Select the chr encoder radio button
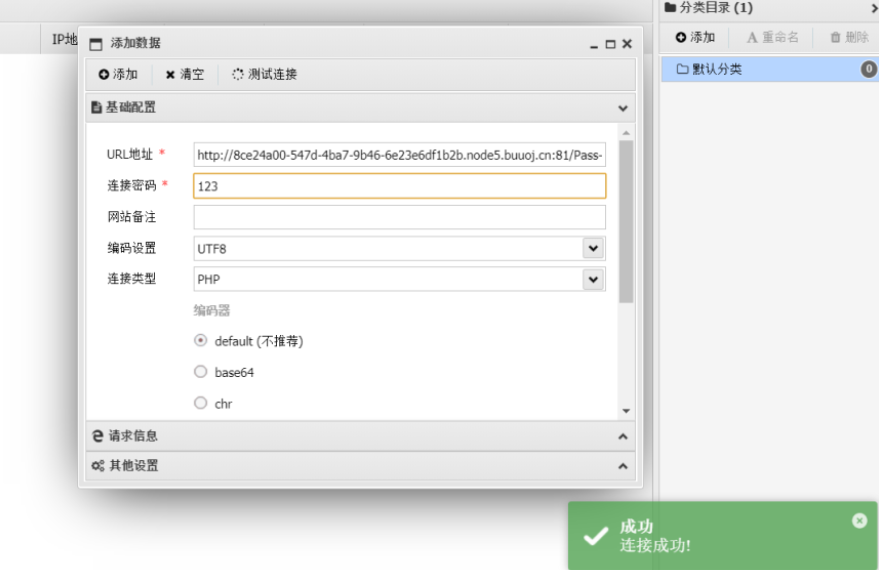Viewport: 879px width, 570px height. tap(201, 403)
